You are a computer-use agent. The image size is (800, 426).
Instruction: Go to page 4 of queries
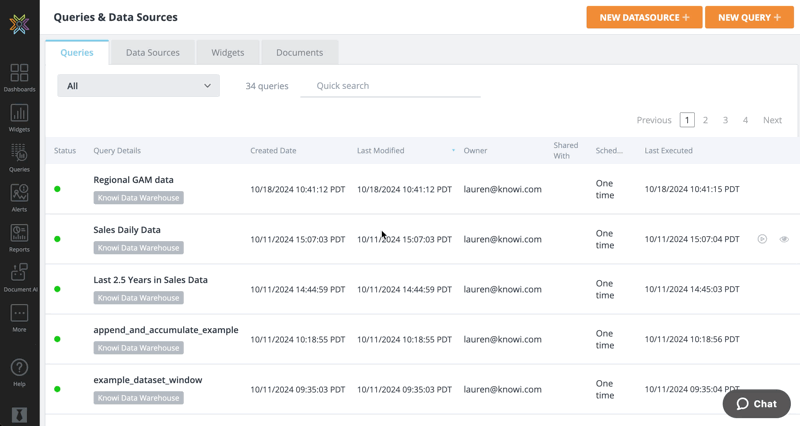pos(745,120)
